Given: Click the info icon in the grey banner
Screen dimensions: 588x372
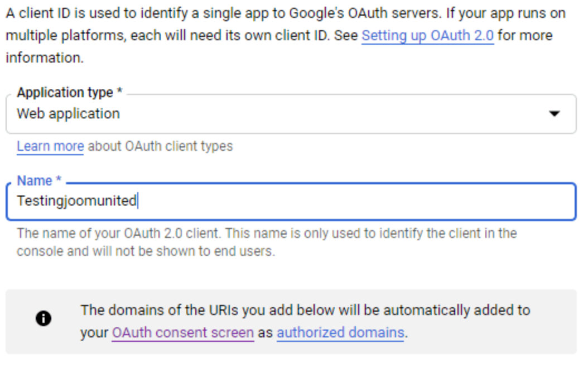Looking at the screenshot, I should click(x=44, y=319).
